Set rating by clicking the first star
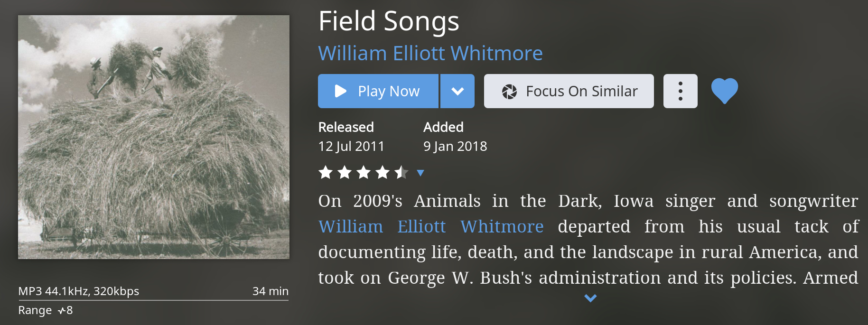Screen dimensions: 868x325 (326, 172)
